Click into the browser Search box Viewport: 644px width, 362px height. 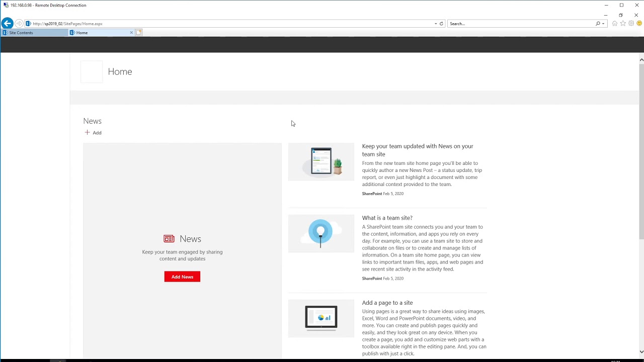click(x=521, y=24)
